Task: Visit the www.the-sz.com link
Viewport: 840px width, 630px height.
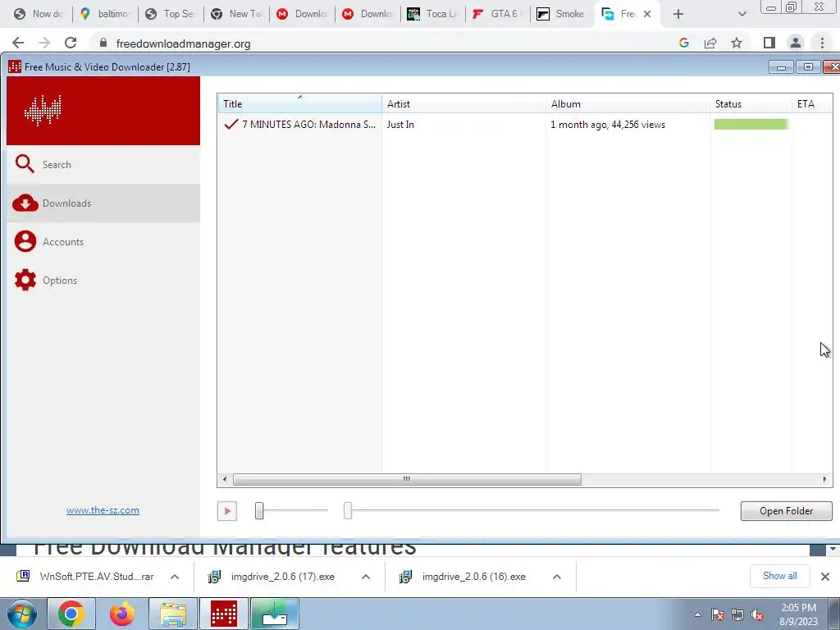Action: coord(103,510)
